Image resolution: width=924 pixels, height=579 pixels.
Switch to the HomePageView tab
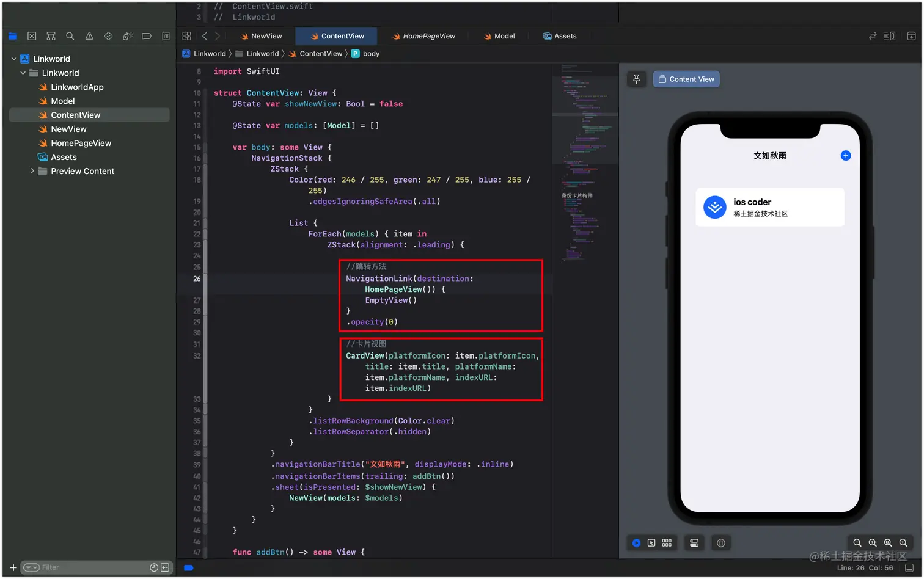click(424, 36)
